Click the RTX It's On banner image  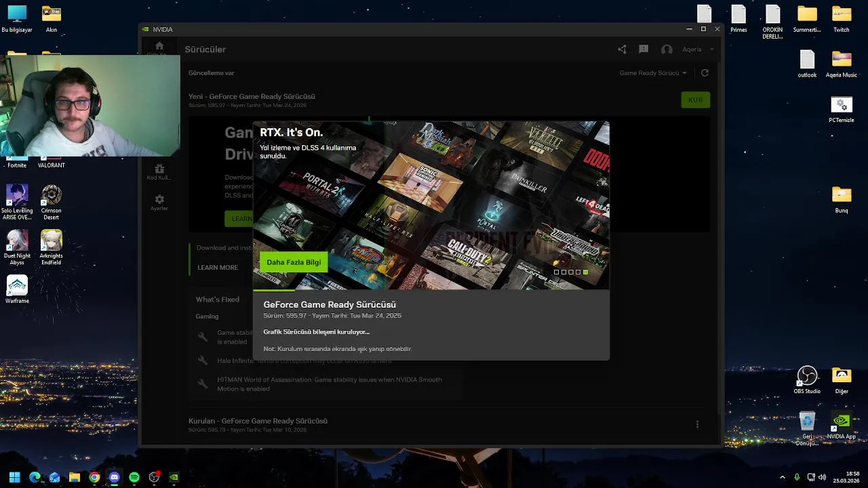(431, 205)
